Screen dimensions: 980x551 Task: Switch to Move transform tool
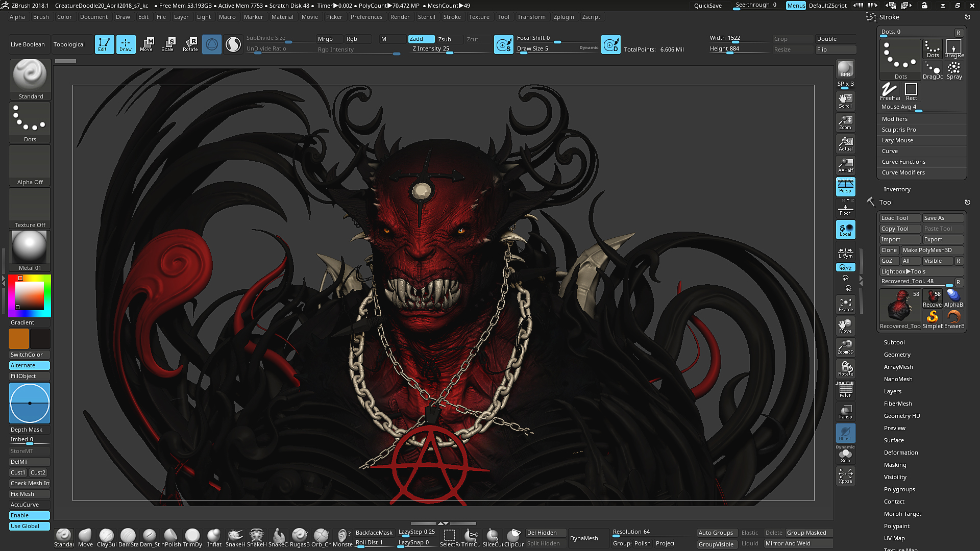[147, 44]
